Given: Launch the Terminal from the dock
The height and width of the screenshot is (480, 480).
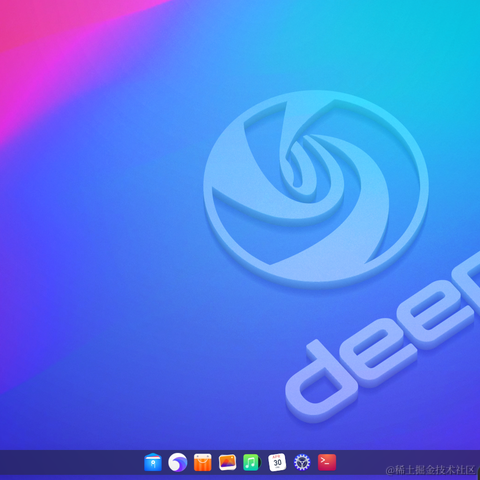Looking at the screenshot, I should point(327,462).
